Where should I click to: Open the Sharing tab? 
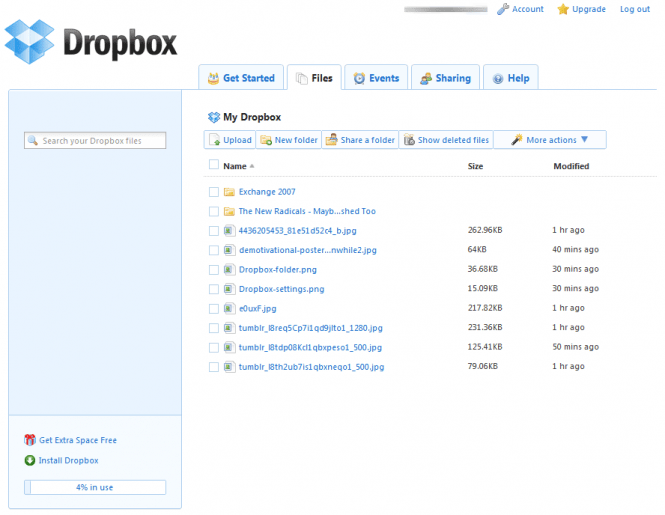click(x=445, y=77)
